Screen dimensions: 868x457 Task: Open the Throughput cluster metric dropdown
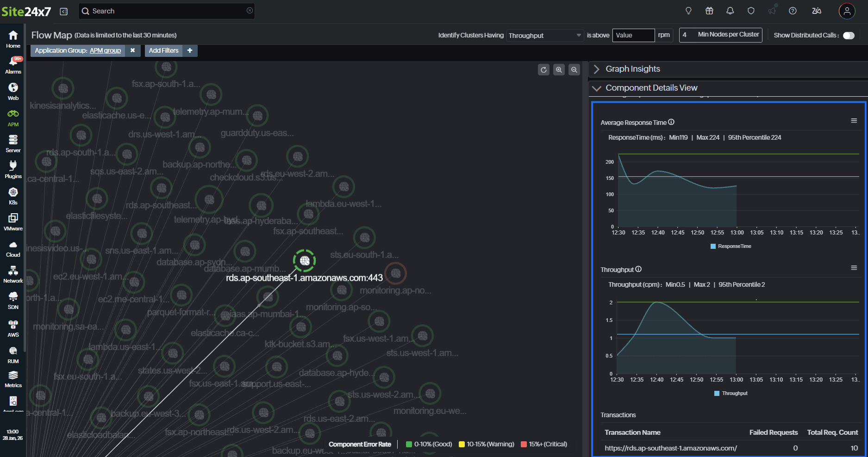[544, 36]
